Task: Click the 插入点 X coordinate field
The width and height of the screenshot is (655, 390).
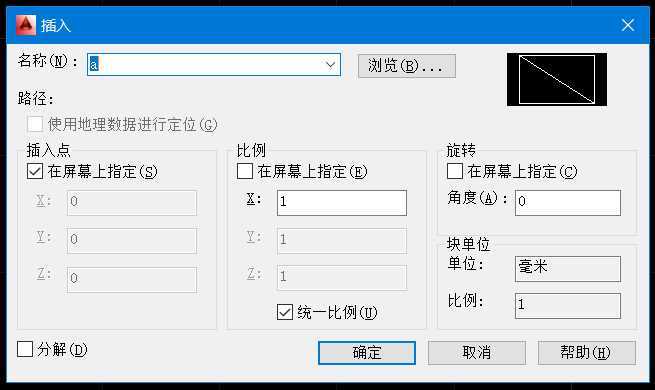Action: (132, 203)
